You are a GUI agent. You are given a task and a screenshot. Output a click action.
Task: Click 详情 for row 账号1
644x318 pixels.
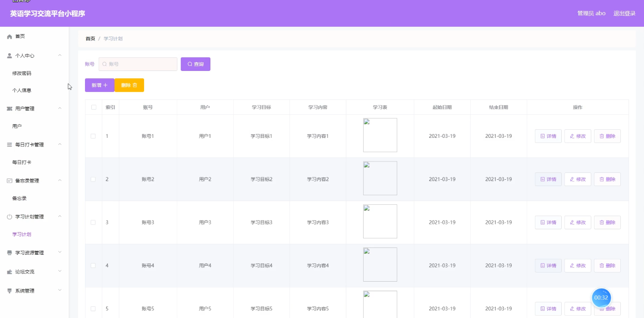pos(548,136)
